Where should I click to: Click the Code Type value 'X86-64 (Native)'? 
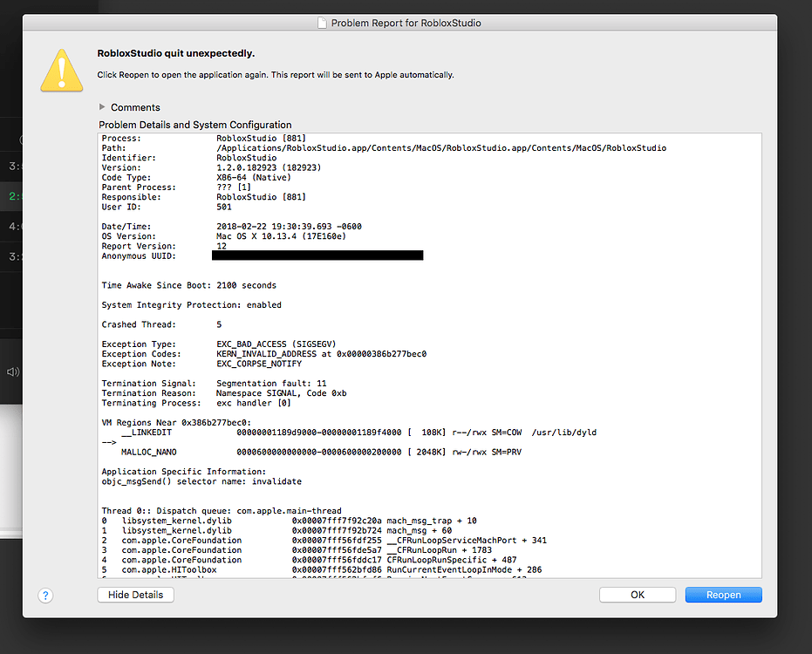[x=254, y=178]
